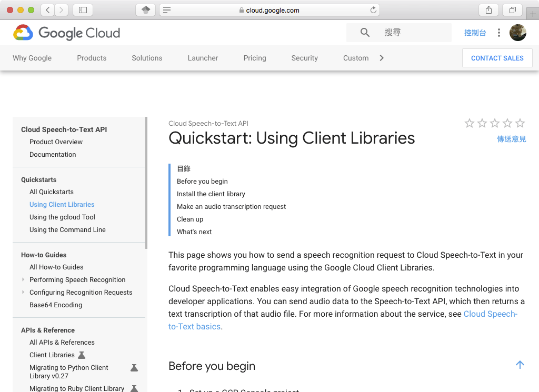Screen dimensions: 539x392
Task: Open the Launcher nav item
Action: click(x=203, y=58)
